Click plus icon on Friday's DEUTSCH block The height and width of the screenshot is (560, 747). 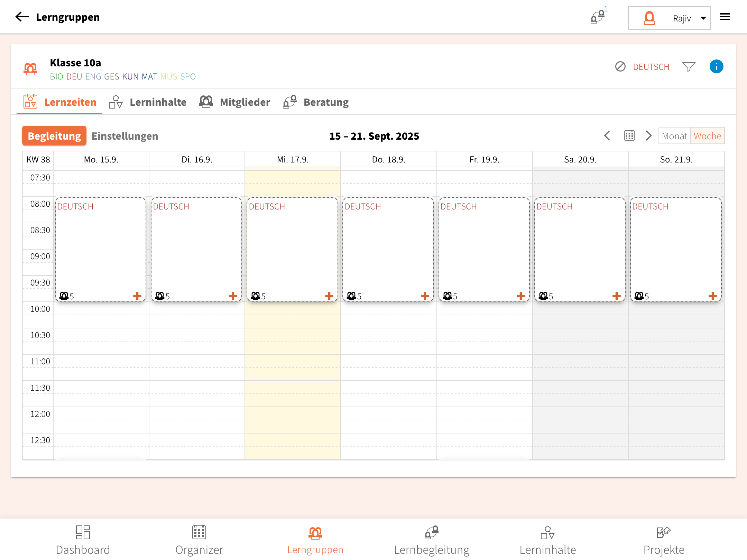click(x=520, y=296)
